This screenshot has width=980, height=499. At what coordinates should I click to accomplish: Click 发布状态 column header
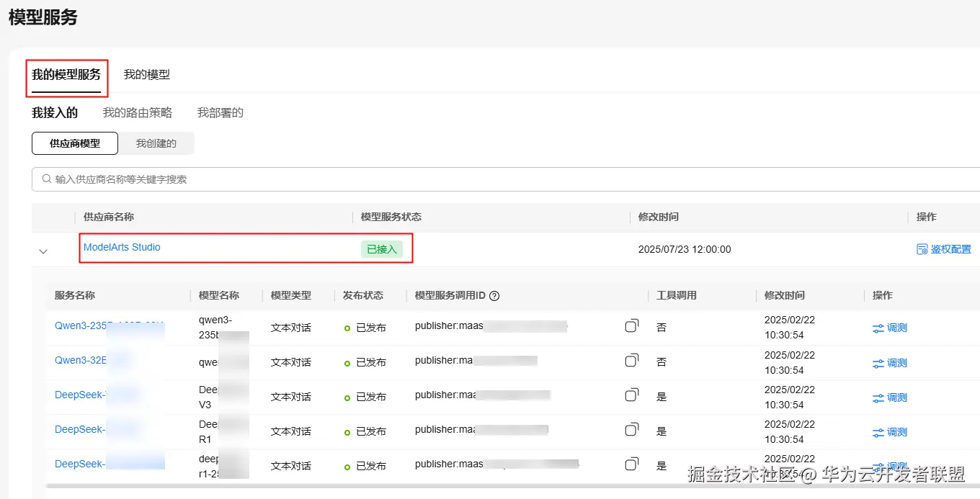363,295
